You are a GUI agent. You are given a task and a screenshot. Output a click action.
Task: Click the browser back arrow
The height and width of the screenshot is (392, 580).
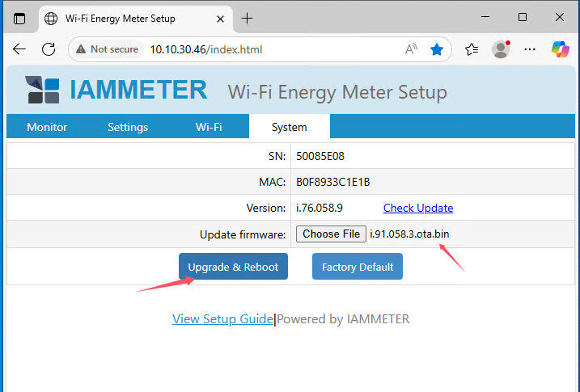click(x=19, y=49)
